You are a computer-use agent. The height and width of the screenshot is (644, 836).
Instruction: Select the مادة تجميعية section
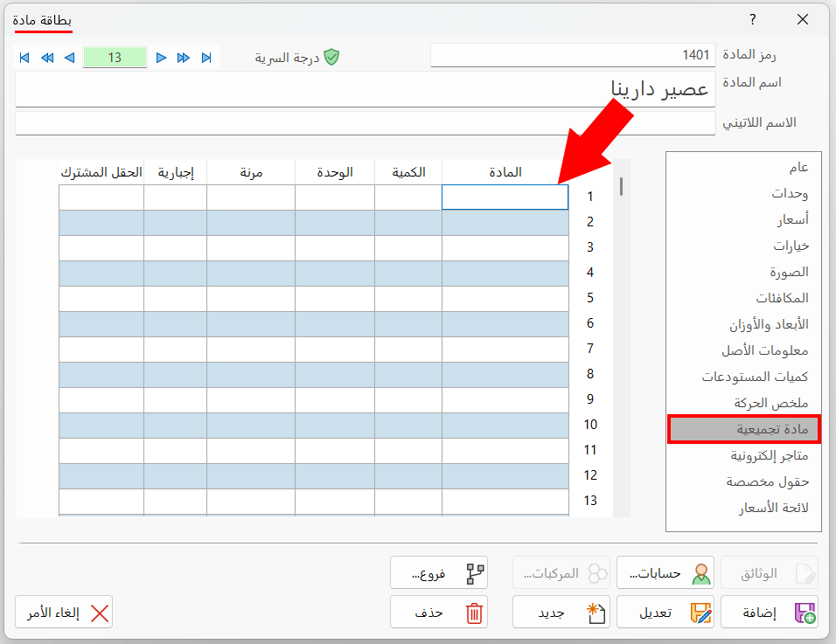[744, 429]
